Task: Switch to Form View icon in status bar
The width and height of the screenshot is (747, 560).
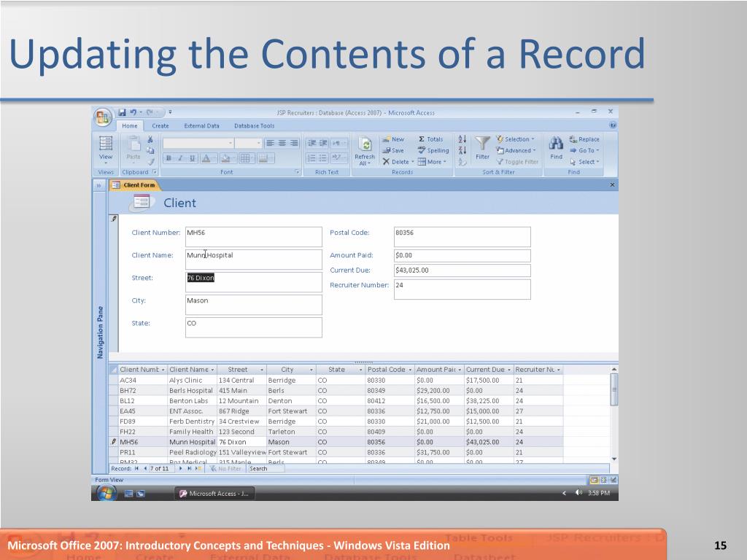Action: (x=594, y=480)
